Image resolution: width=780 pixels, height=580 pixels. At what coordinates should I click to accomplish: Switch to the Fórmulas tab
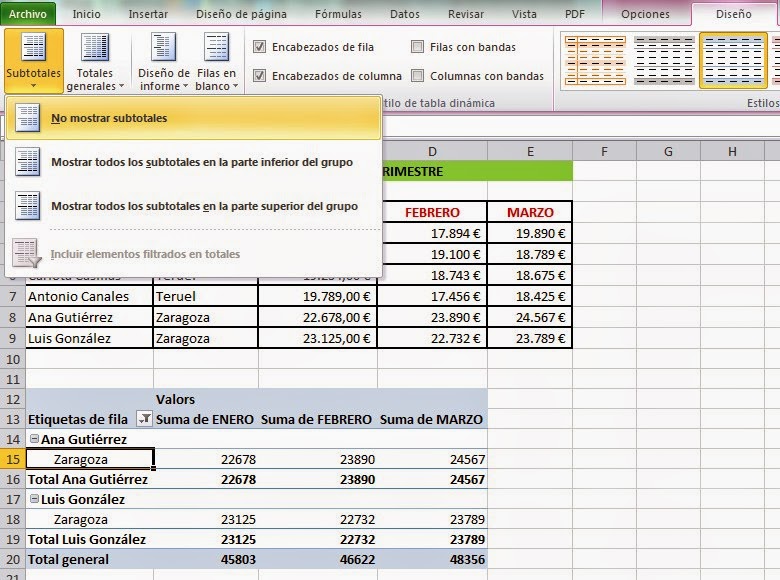pyautogui.click(x=338, y=14)
